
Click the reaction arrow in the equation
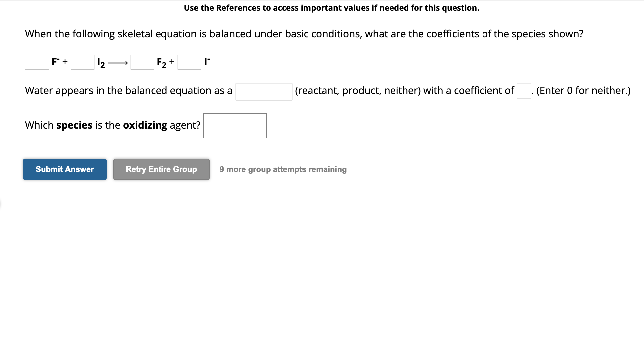(117, 62)
